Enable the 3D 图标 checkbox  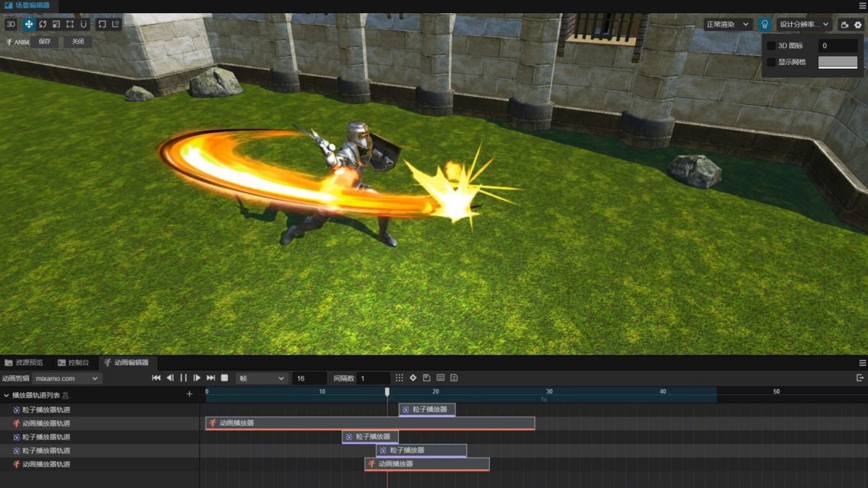click(771, 46)
